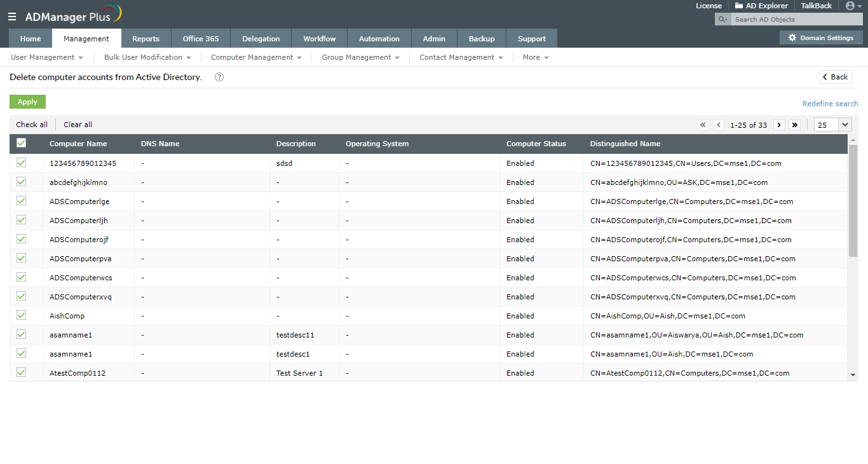Uncheck the select-all header checkbox
Image resolution: width=868 pixels, height=464 pixels.
click(21, 143)
